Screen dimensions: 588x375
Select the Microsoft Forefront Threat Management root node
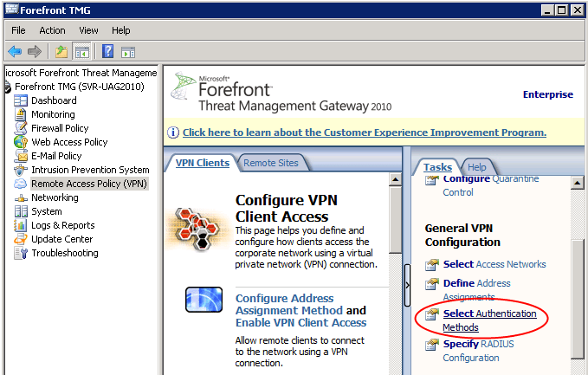pyautogui.click(x=81, y=73)
